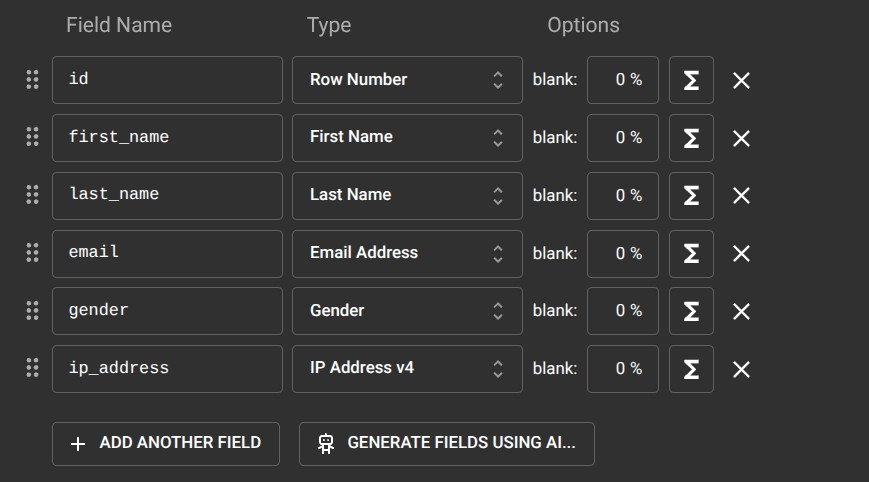Click drag handle next to ip_address field

point(32,369)
